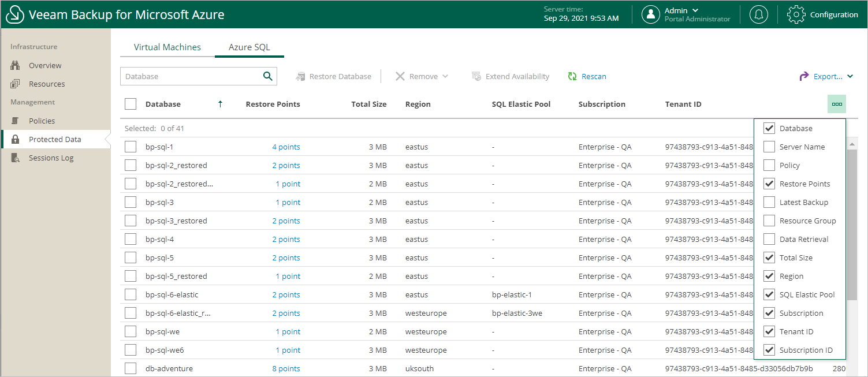The image size is (868, 377).
Task: Click the Rescan button
Action: tap(587, 76)
